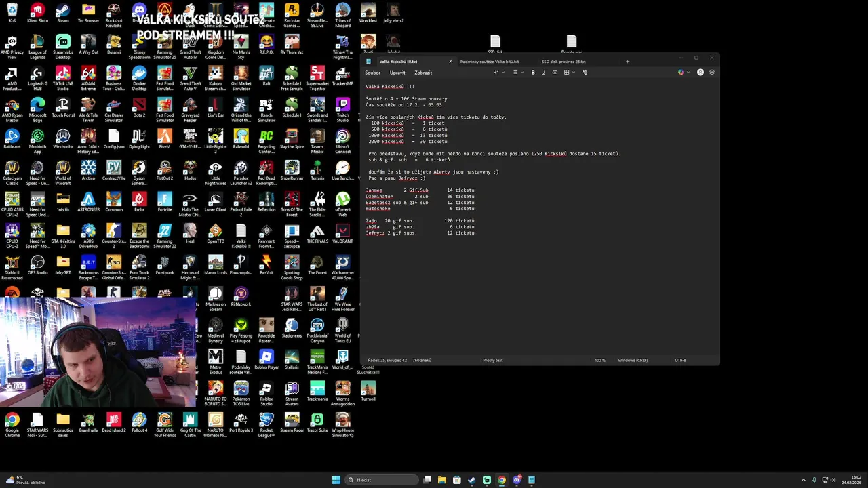This screenshot has width=868, height=488.
Task: Open Dota 2 desktop shortcut
Action: click(x=139, y=109)
